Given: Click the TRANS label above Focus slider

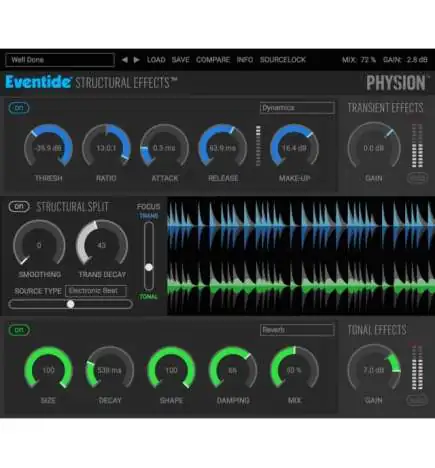Looking at the screenshot, I should [149, 216].
